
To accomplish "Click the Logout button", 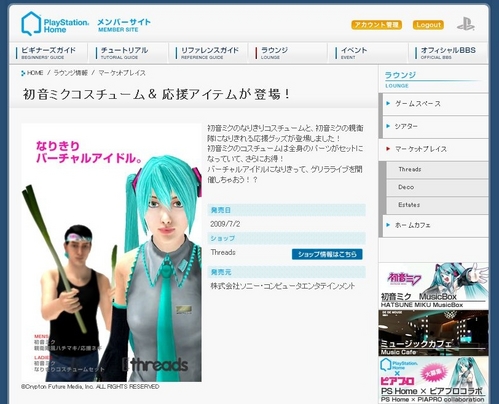I will (x=428, y=25).
